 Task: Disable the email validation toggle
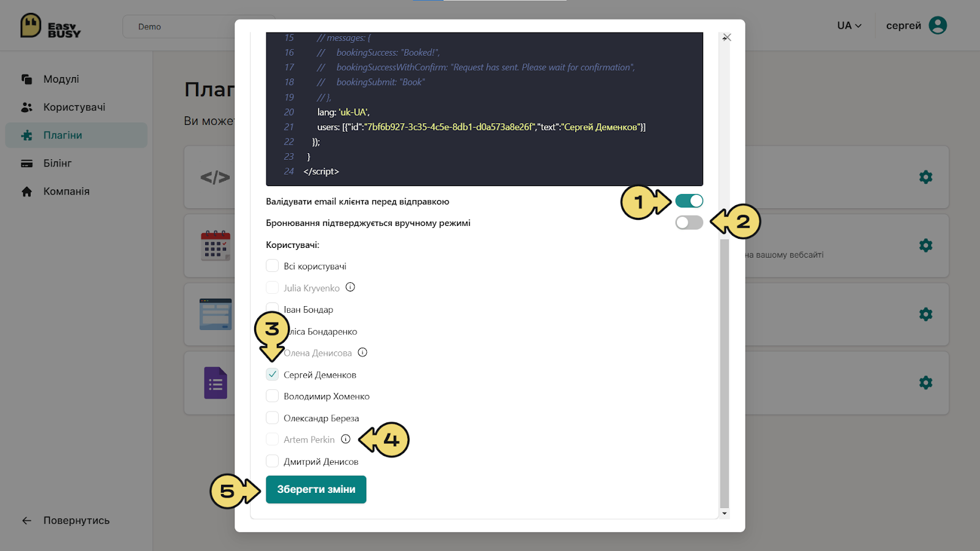pyautogui.click(x=689, y=201)
